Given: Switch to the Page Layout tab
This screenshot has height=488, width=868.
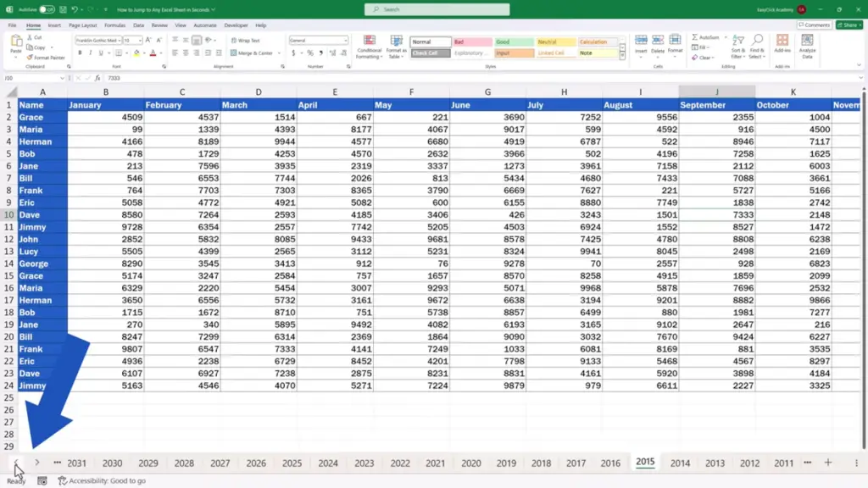Looking at the screenshot, I should (x=82, y=25).
